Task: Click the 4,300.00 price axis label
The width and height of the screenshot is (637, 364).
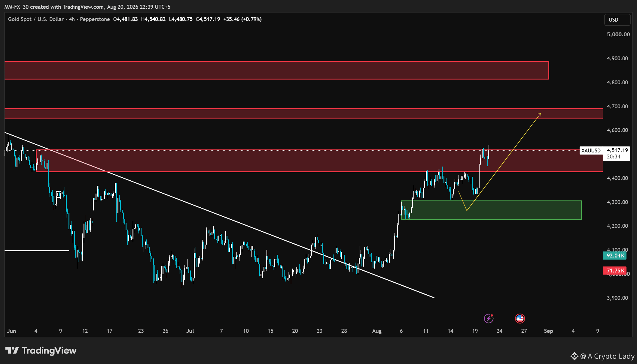Action: point(617,202)
